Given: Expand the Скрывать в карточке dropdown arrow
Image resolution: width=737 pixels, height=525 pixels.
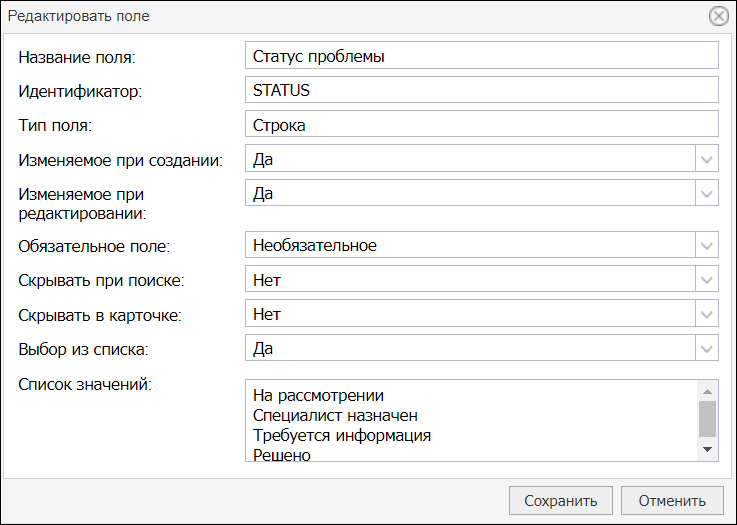Looking at the screenshot, I should (706, 313).
